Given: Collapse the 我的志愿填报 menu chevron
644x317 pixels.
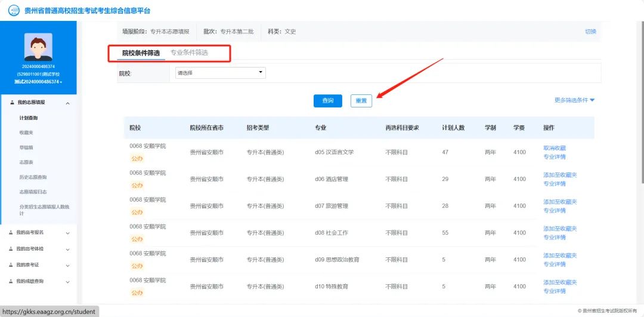Looking at the screenshot, I should pos(67,103).
